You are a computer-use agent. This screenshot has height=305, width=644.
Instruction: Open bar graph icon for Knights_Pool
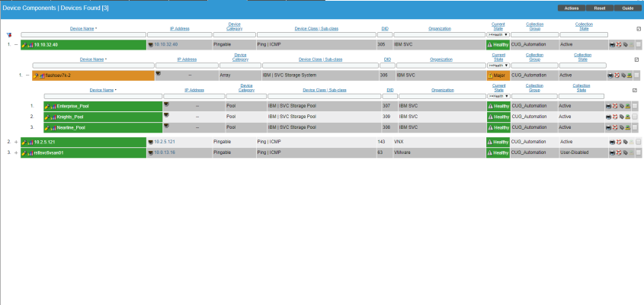click(53, 117)
